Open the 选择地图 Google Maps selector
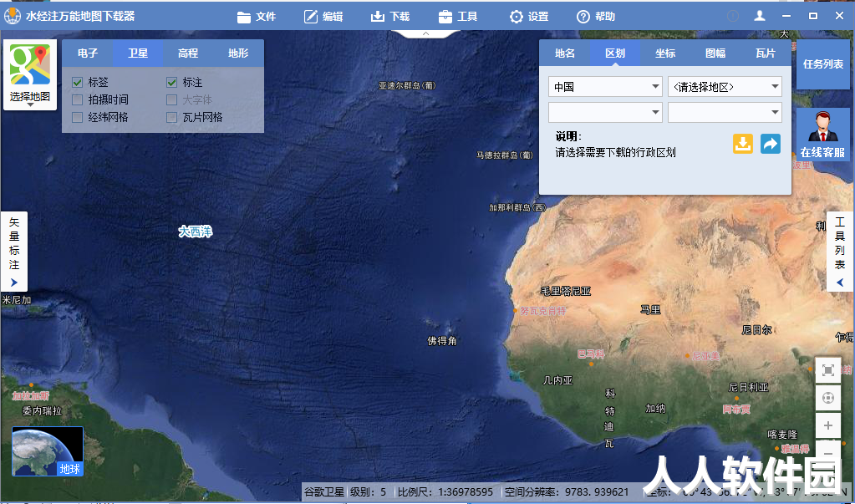The width and height of the screenshot is (855, 504). coord(30,74)
